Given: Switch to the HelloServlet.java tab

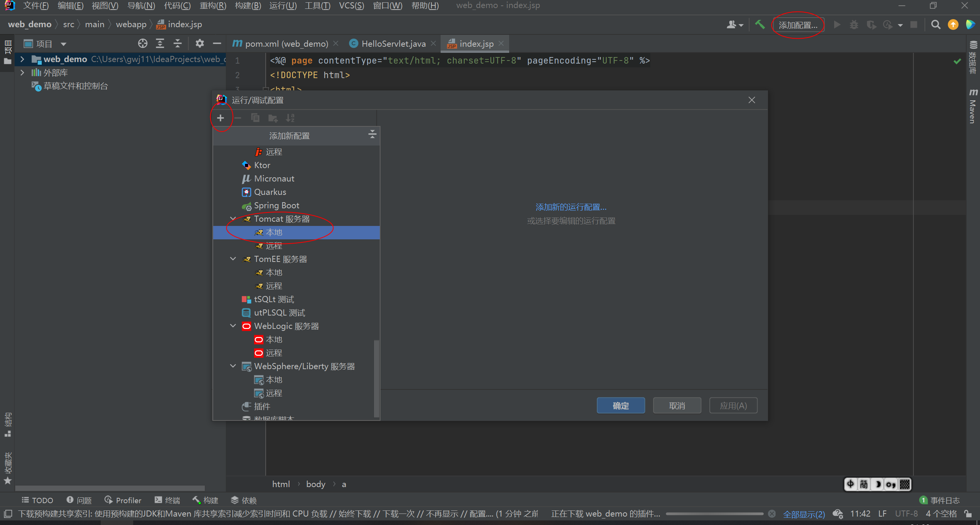Looking at the screenshot, I should coord(393,44).
